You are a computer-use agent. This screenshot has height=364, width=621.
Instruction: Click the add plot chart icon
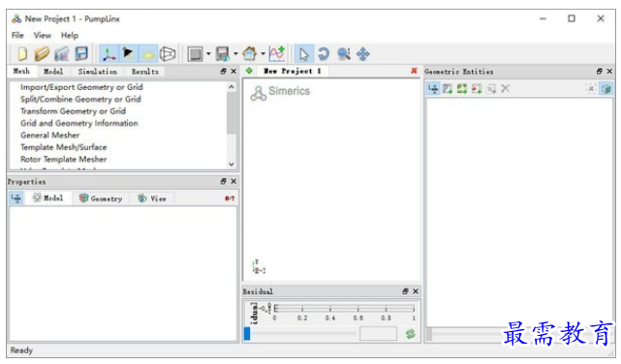(277, 54)
